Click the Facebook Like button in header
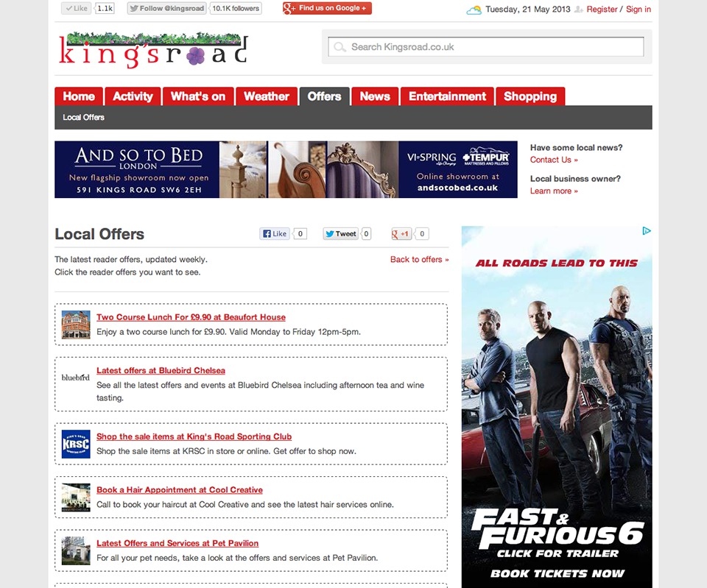Screen dimensions: 707x588 pos(76,8)
